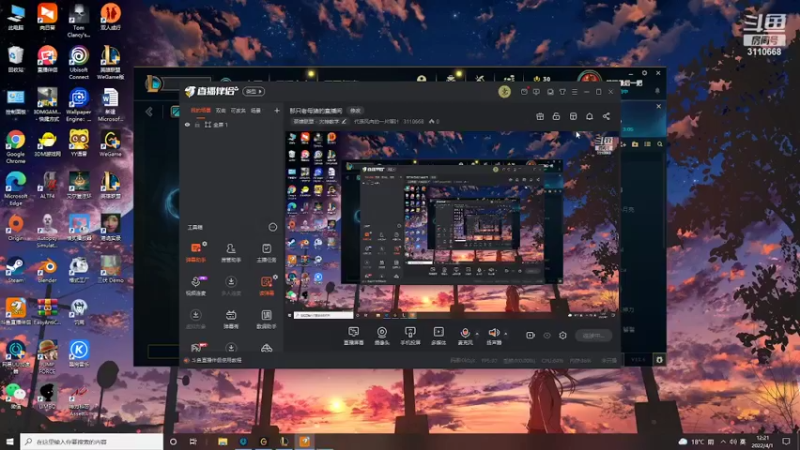Select the 全屏 1 source row
Viewport: 800px width, 450px height.
pos(232,124)
